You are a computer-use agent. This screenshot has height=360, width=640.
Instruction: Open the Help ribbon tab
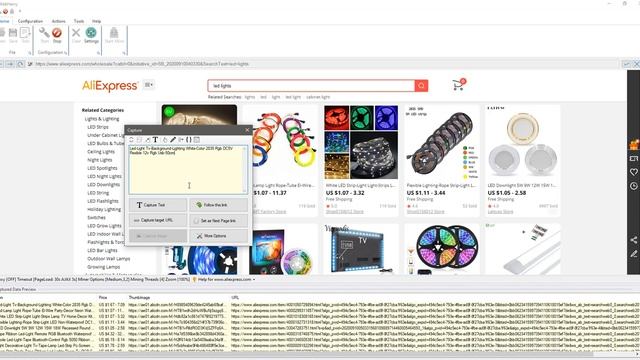click(x=96, y=21)
